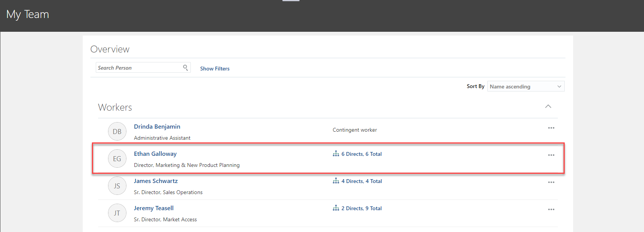Click the Contingent worker label
The width and height of the screenshot is (644, 232).
click(355, 130)
